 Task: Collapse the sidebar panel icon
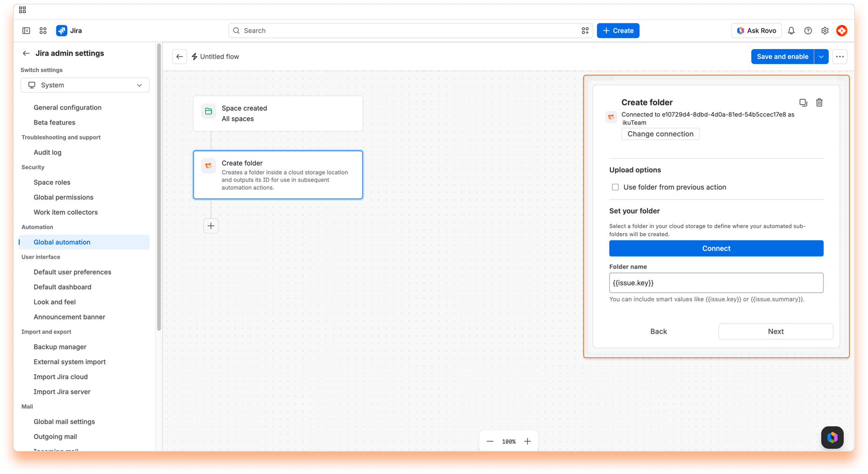click(26, 31)
